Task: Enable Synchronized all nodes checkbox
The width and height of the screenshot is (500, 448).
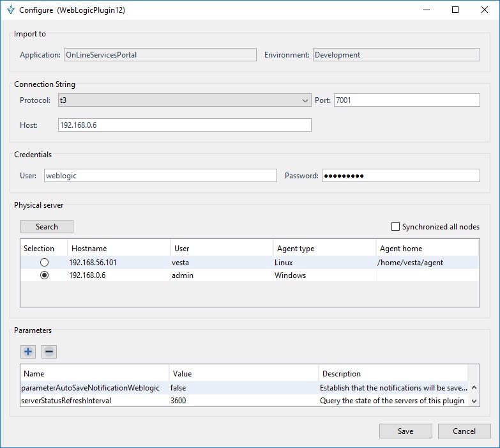Action: click(395, 226)
